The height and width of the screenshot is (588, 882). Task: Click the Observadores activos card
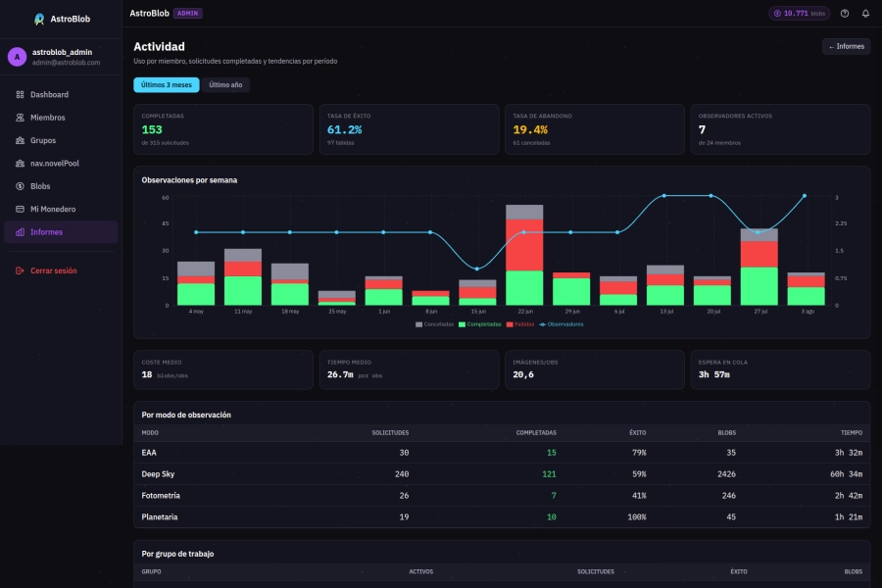pyautogui.click(x=780, y=129)
